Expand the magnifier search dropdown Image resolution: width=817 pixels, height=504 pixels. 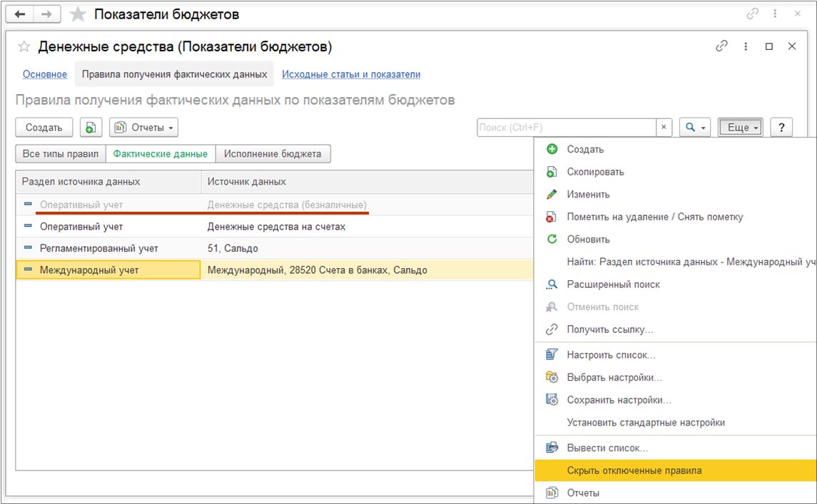click(x=694, y=128)
